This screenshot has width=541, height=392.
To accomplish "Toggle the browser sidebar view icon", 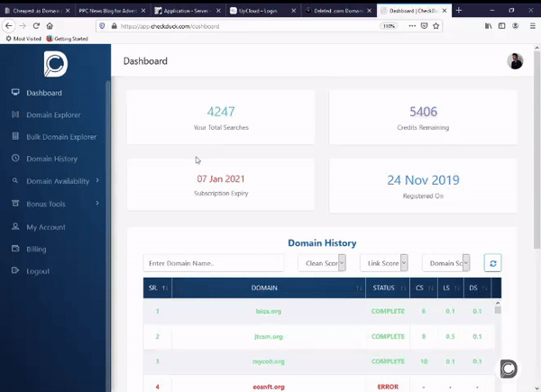I will pos(501,26).
